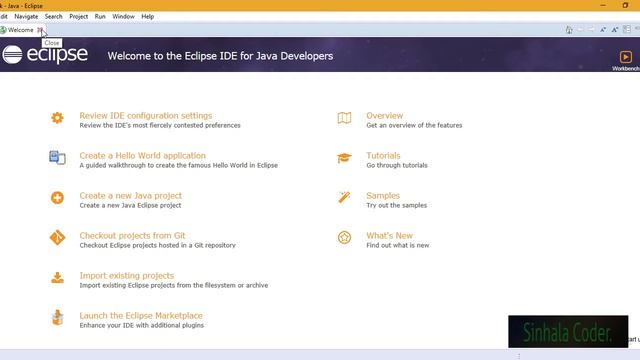Open Review IDE configuration settings link

146,116
